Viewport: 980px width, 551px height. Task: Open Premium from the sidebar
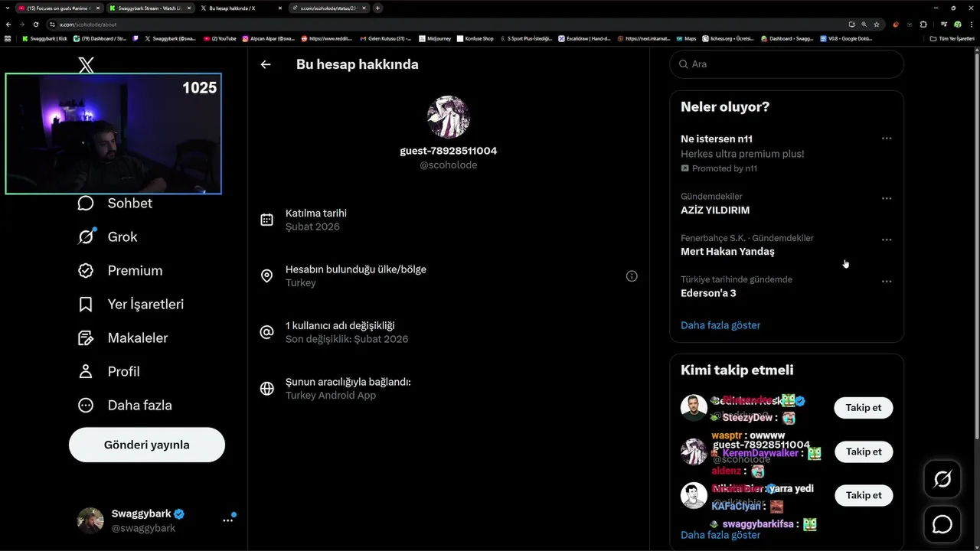click(119, 270)
